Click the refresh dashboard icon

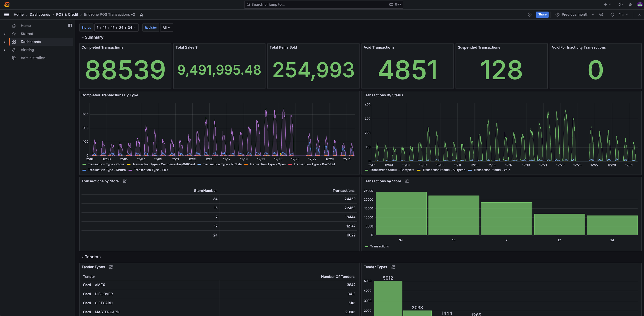pyautogui.click(x=612, y=14)
